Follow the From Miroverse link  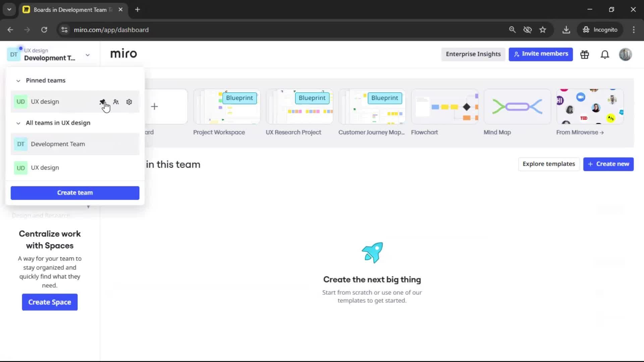580,132
